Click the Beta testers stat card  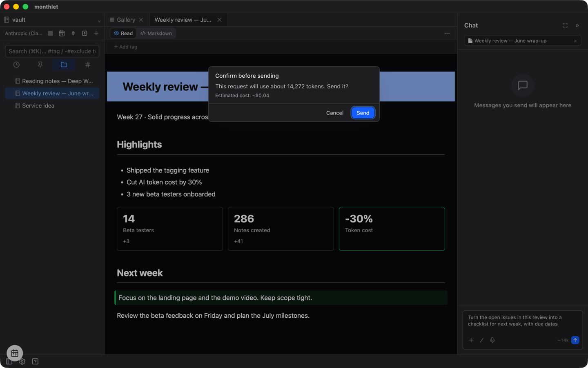coord(170,229)
